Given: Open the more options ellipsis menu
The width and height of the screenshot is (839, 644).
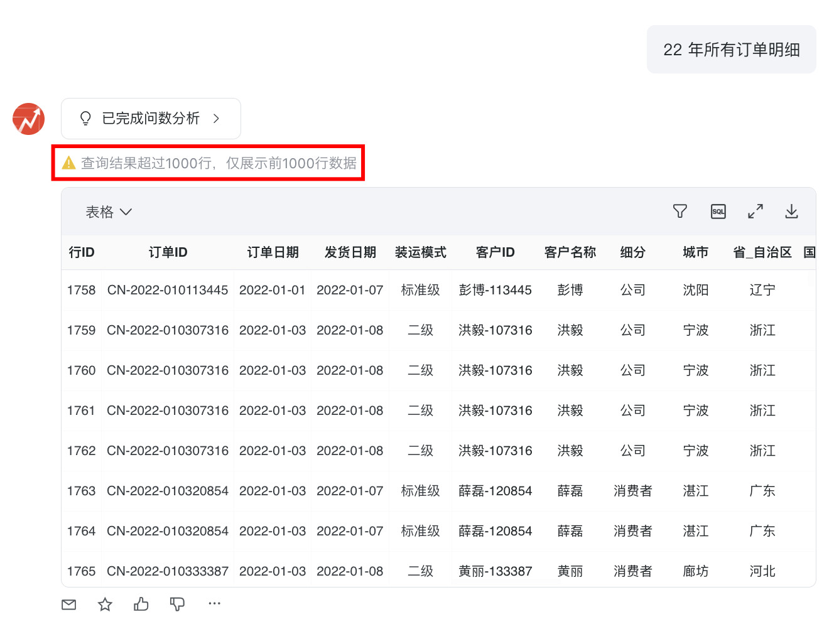Looking at the screenshot, I should point(214,604).
